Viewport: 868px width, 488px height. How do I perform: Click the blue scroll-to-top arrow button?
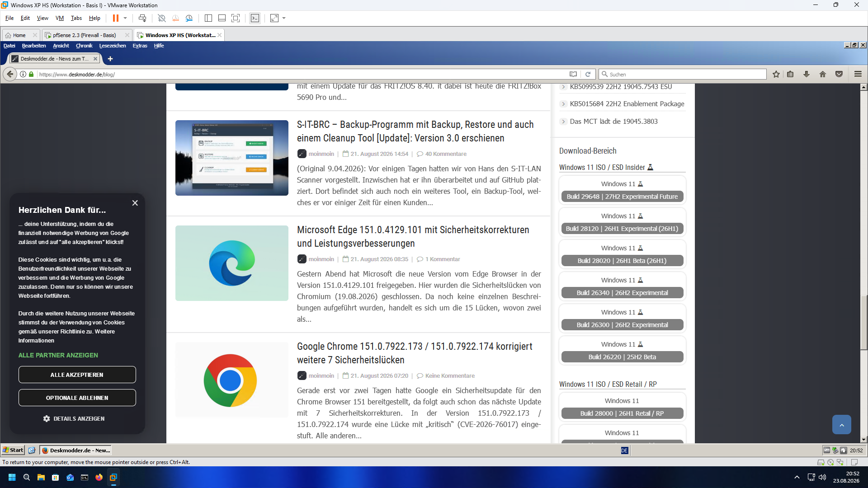click(841, 425)
